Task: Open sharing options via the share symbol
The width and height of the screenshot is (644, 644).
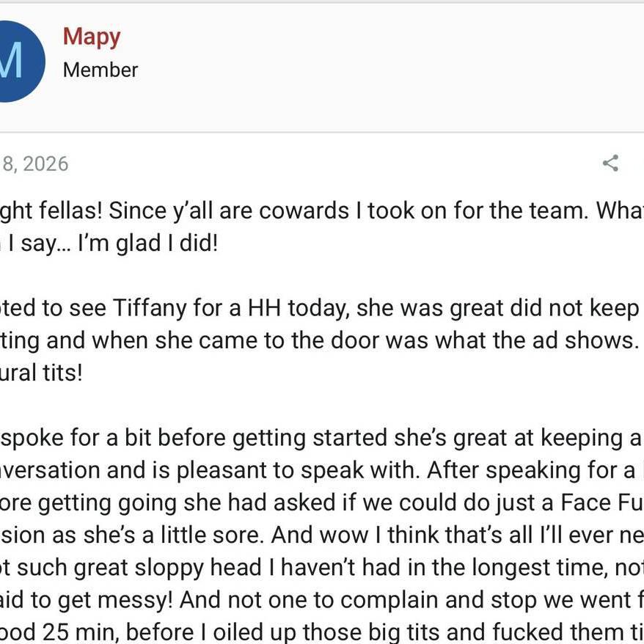Action: (612, 164)
